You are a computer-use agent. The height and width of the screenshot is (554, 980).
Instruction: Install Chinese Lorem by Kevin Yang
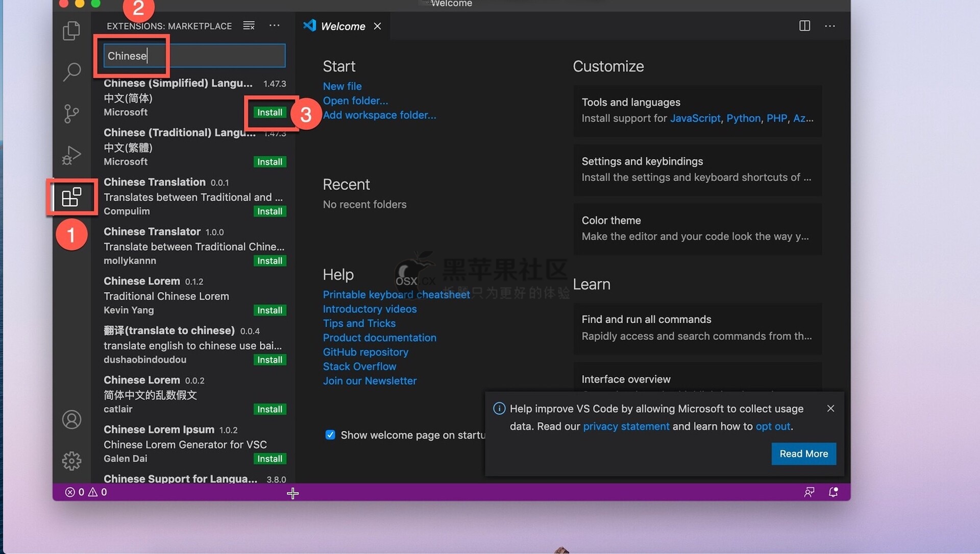point(269,310)
